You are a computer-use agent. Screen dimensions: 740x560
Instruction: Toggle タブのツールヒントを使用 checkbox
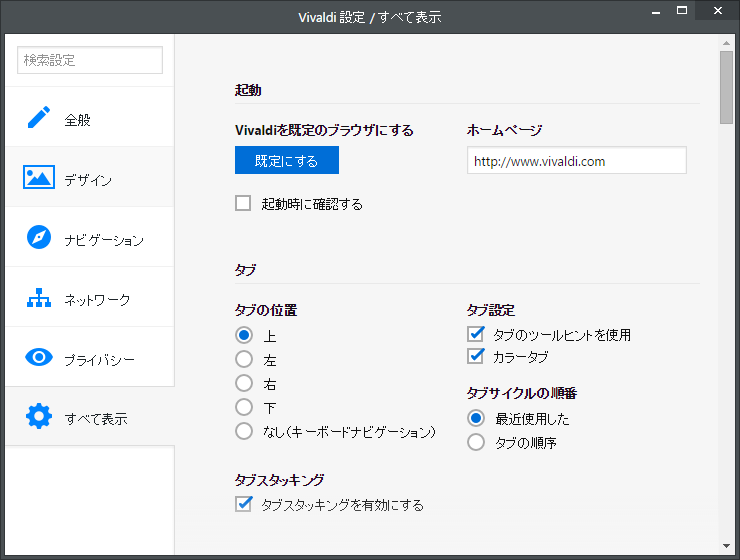pos(475,334)
